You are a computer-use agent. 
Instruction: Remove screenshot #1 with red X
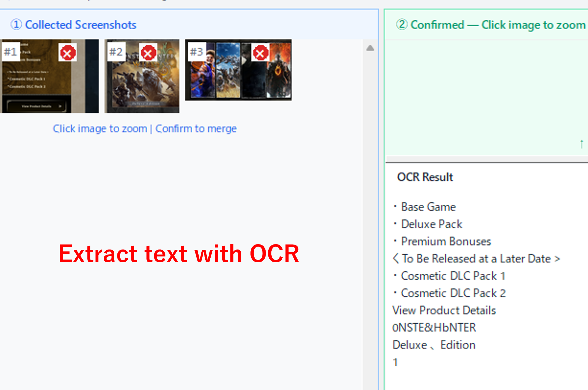click(68, 53)
